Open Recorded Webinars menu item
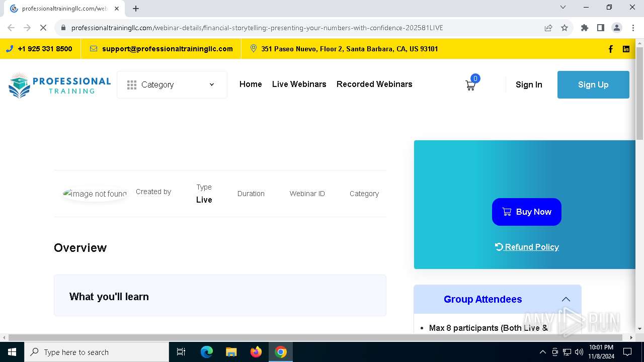 (x=374, y=84)
